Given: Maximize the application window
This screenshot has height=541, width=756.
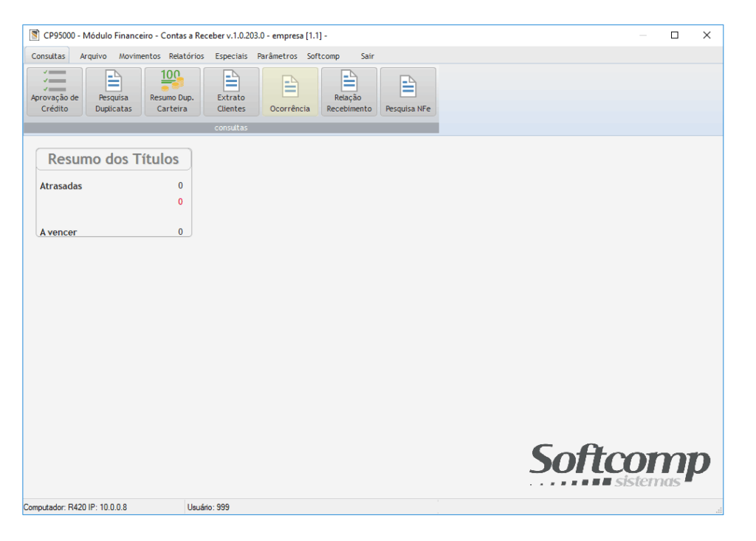Looking at the screenshot, I should click(674, 35).
